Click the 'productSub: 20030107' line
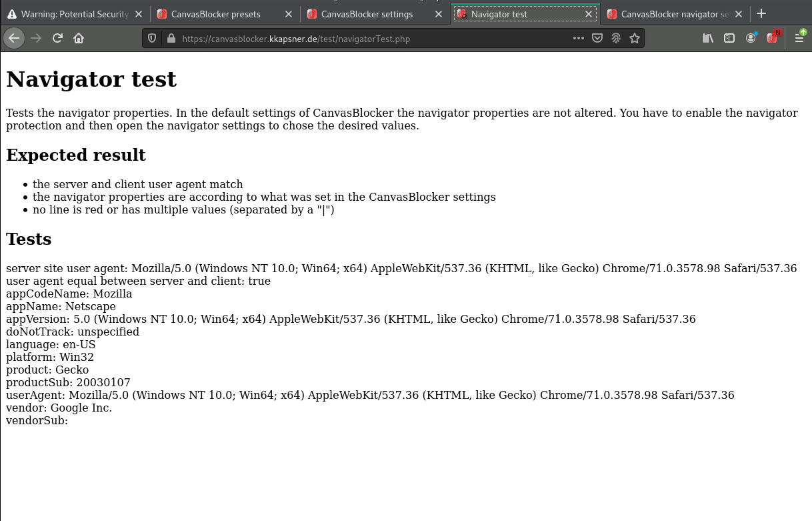Image resolution: width=812 pixels, height=521 pixels. pyautogui.click(x=68, y=382)
